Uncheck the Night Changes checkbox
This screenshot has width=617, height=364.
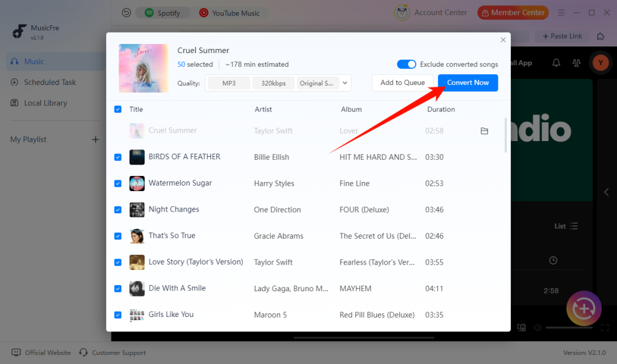coord(117,210)
